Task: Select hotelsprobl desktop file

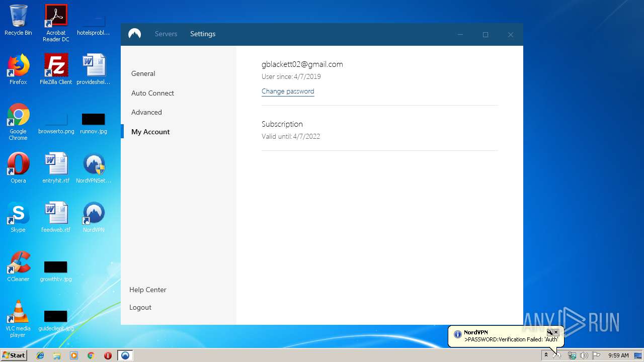Action: tap(94, 24)
